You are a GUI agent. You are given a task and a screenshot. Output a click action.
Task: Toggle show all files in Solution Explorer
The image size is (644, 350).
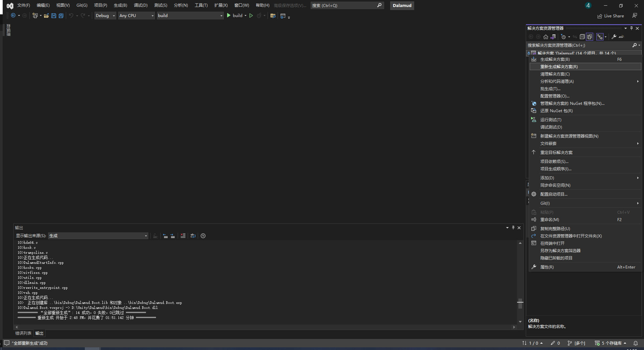click(x=590, y=37)
